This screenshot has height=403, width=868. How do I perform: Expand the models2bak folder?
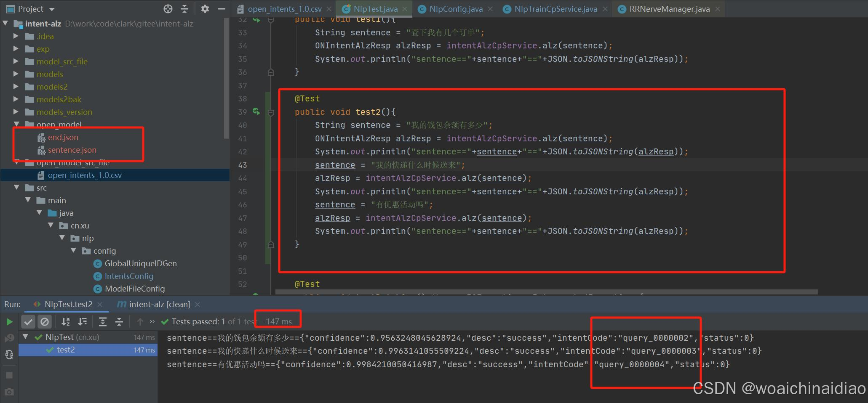pos(16,99)
